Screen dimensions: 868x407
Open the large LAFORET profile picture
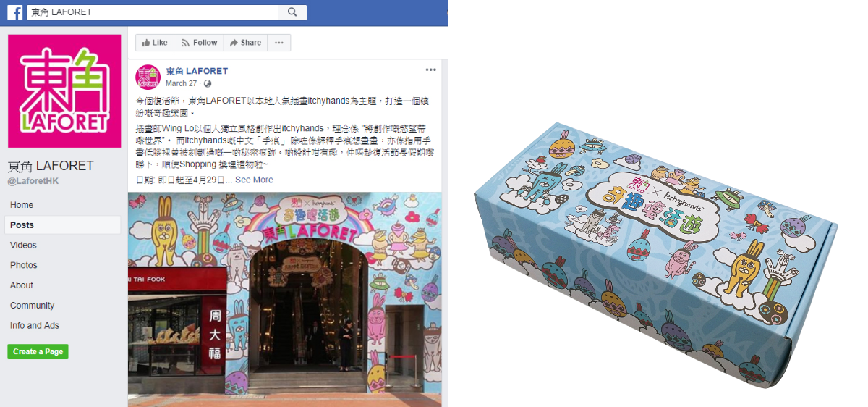(64, 91)
